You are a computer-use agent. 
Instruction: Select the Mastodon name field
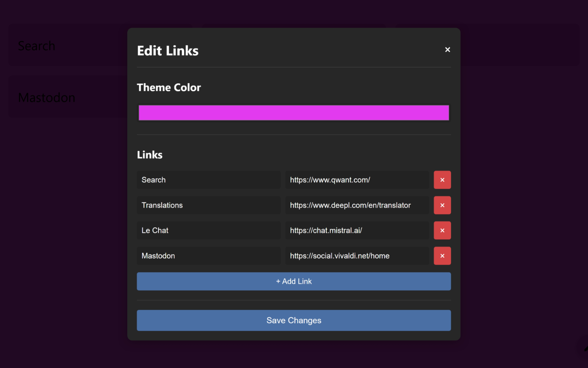click(209, 256)
